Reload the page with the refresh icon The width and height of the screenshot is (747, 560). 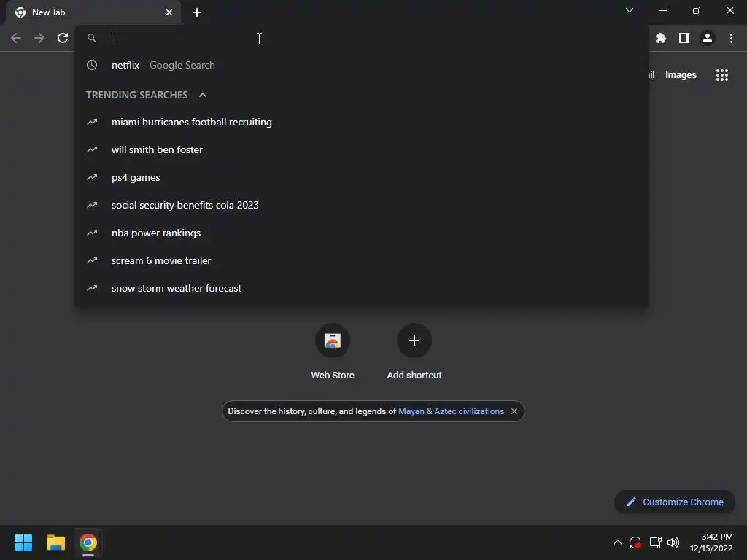(x=63, y=38)
